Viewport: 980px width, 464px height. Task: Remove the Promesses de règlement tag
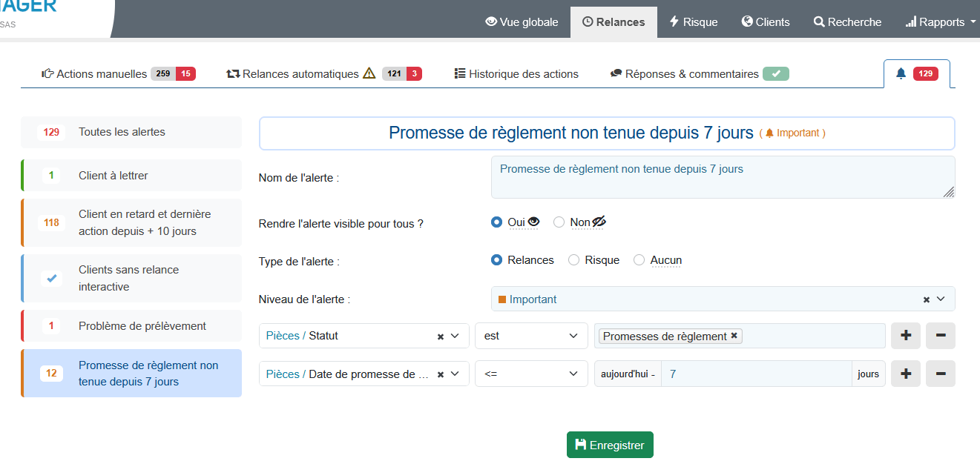[x=734, y=336]
